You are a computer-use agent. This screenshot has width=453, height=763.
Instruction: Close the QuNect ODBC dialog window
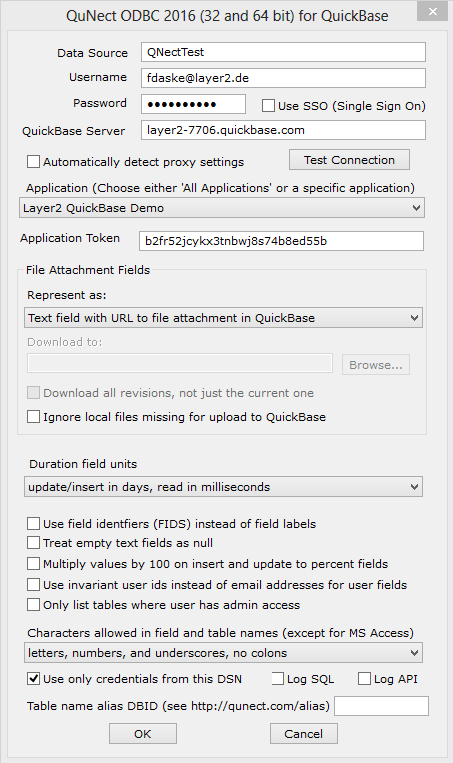433,12
